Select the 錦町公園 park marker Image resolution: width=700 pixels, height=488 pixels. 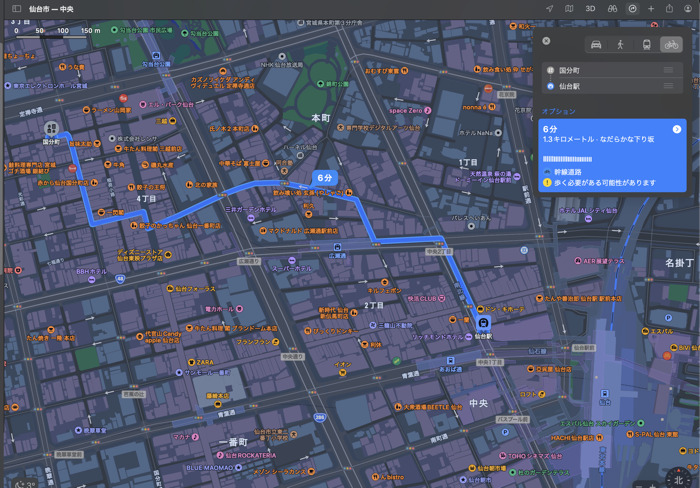320,84
